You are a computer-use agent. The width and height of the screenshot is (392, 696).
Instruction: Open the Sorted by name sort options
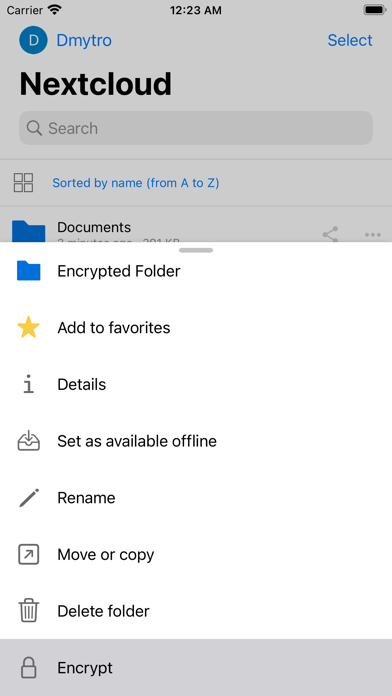[x=135, y=183]
